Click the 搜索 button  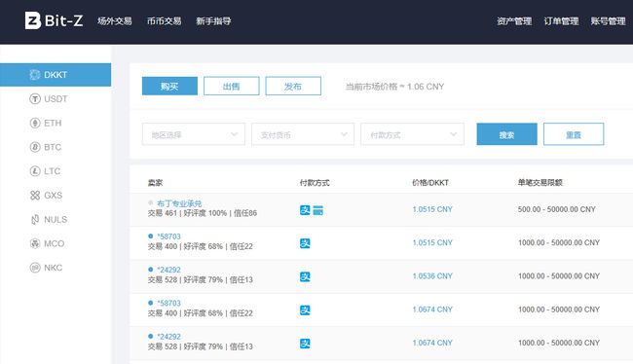(x=506, y=134)
